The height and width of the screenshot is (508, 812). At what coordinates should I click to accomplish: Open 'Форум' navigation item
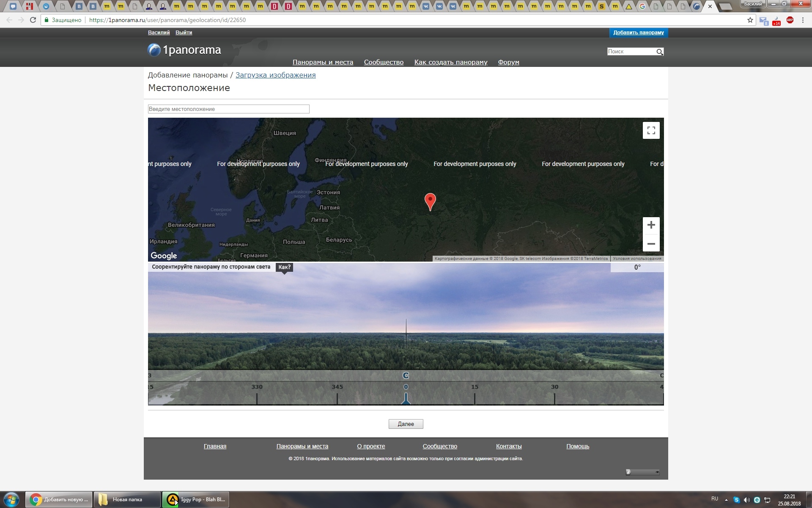(508, 62)
